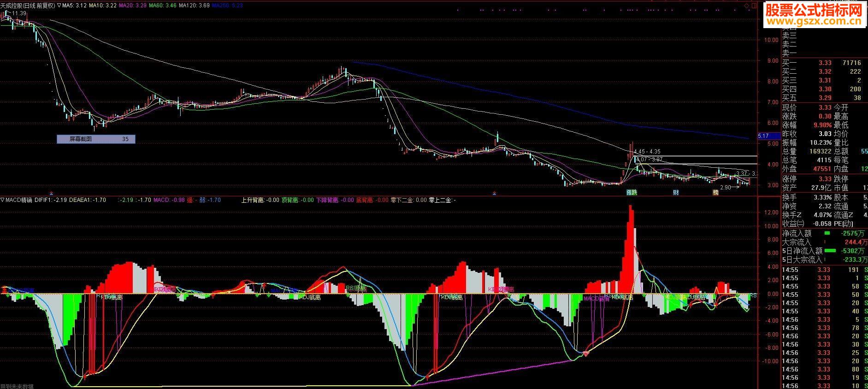
Task: Click the 上升背离 indicator label
Action: tap(260, 200)
